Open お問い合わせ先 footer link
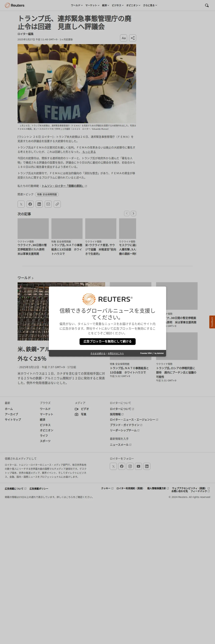Image resolution: width=215 pixels, height=644 pixels. pos(180,491)
